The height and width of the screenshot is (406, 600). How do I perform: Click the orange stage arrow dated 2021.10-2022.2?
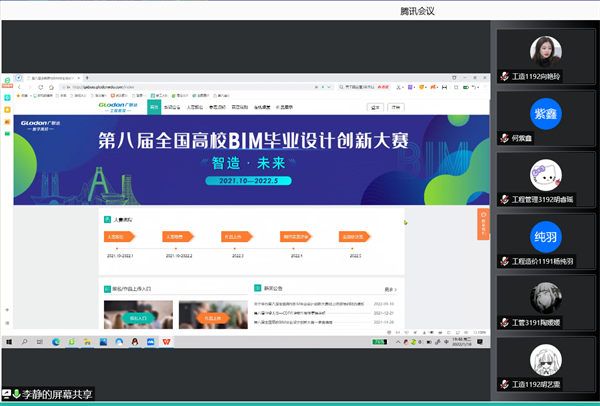point(178,237)
